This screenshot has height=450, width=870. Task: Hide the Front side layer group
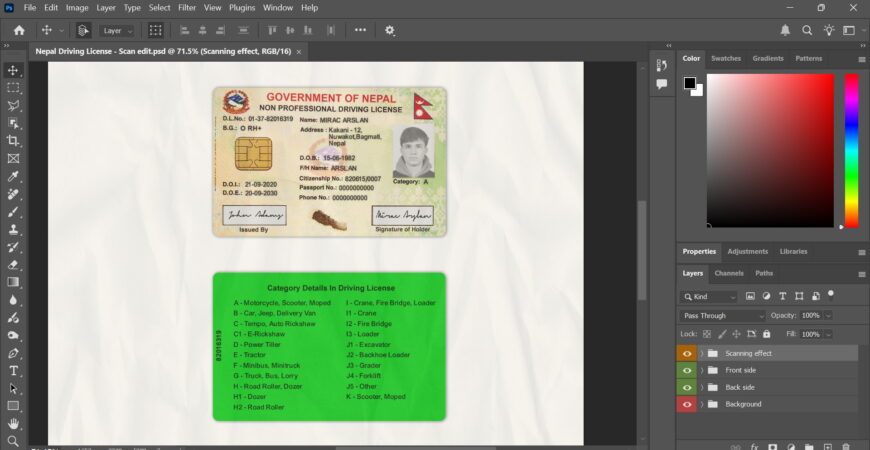tap(687, 370)
